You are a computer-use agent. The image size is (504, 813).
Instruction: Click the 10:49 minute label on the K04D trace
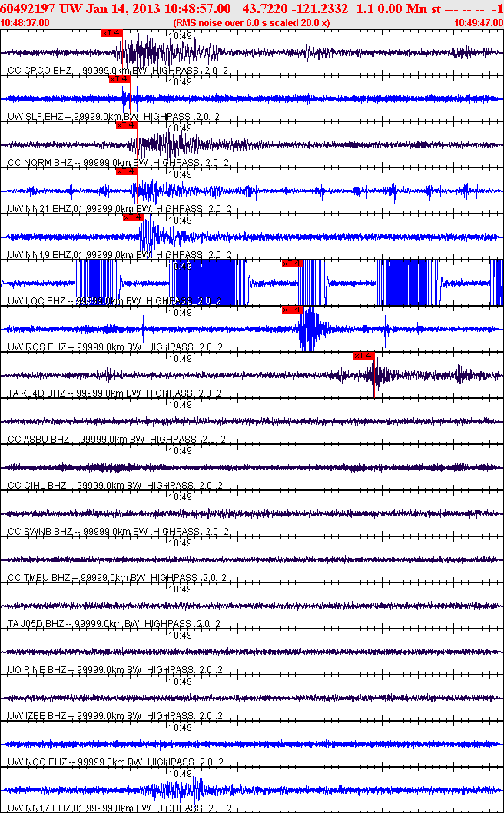(x=181, y=359)
